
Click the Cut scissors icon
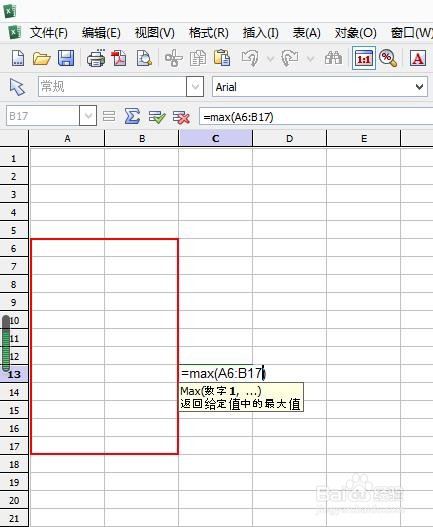click(173, 58)
